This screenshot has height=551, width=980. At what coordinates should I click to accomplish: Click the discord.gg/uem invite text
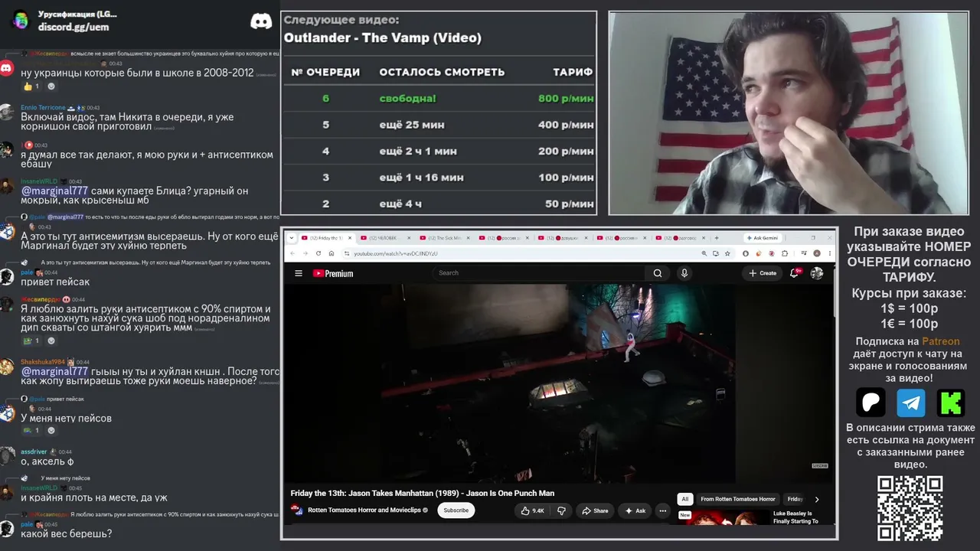(x=73, y=27)
